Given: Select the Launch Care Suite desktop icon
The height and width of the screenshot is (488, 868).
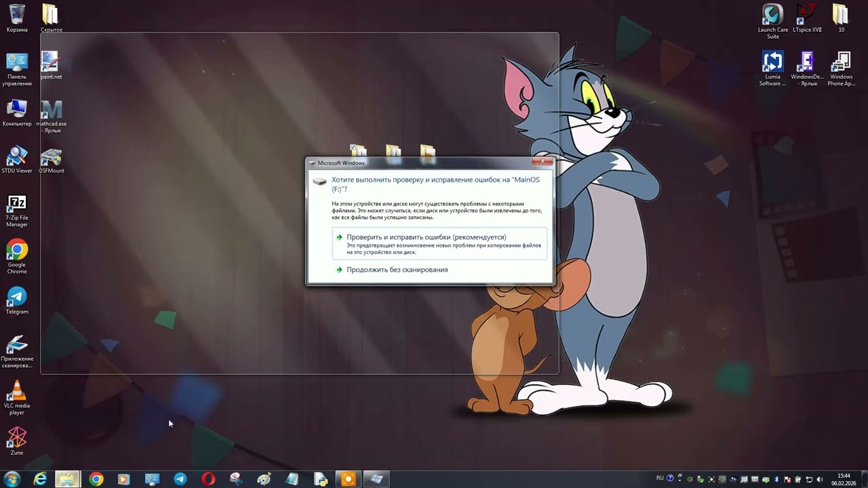Looking at the screenshot, I should point(773,21).
